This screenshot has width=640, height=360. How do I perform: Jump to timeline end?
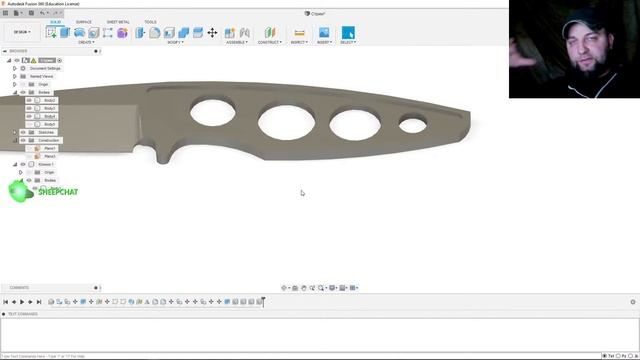(39, 302)
